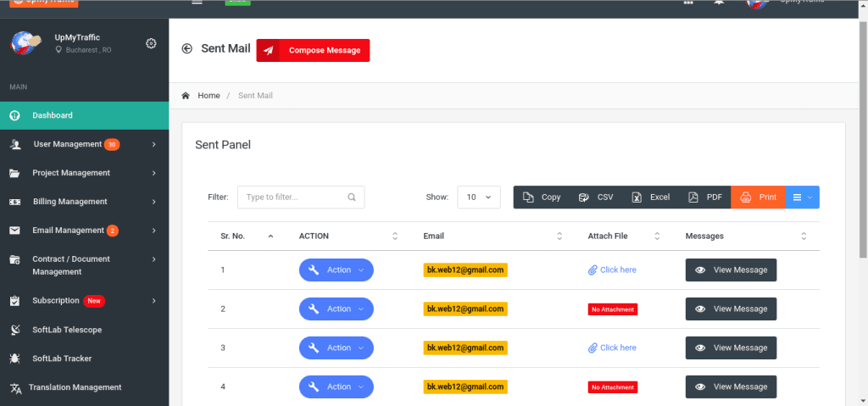The width and height of the screenshot is (868, 406).
Task: Click the settings gear beside UpMyTraffic profile
Action: click(151, 43)
